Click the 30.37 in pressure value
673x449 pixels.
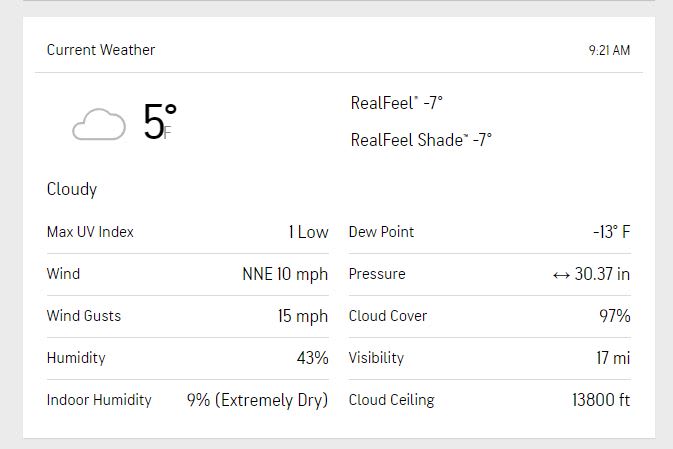pos(602,274)
